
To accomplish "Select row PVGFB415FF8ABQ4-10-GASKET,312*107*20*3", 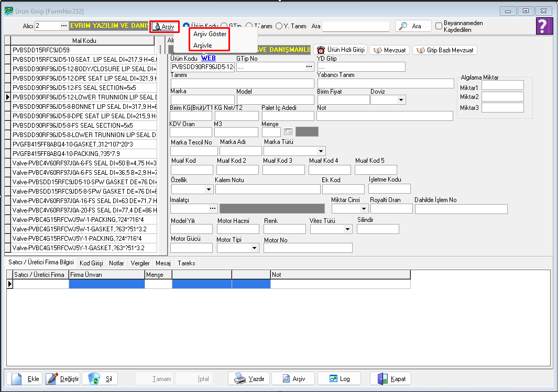I will click(x=84, y=144).
